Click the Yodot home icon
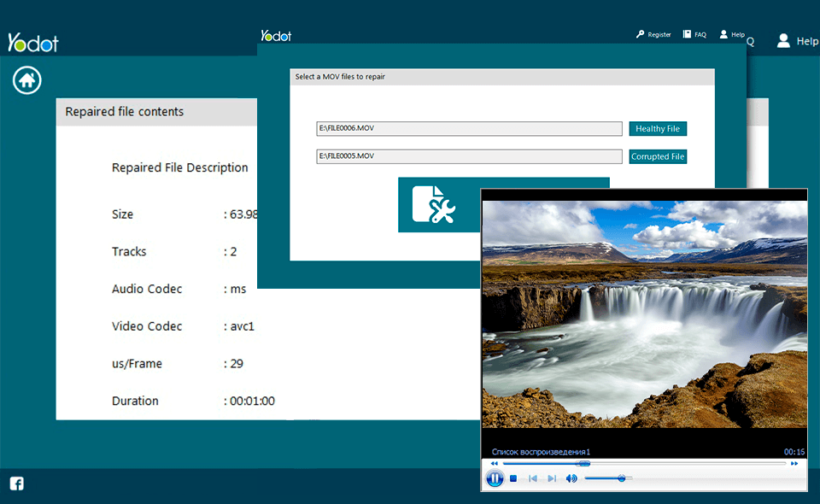The width and height of the screenshot is (820, 504). click(x=26, y=79)
